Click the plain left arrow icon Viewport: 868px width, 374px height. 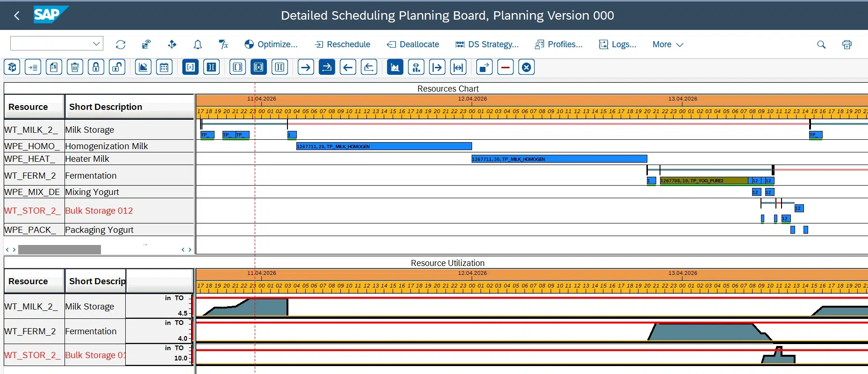pos(348,67)
